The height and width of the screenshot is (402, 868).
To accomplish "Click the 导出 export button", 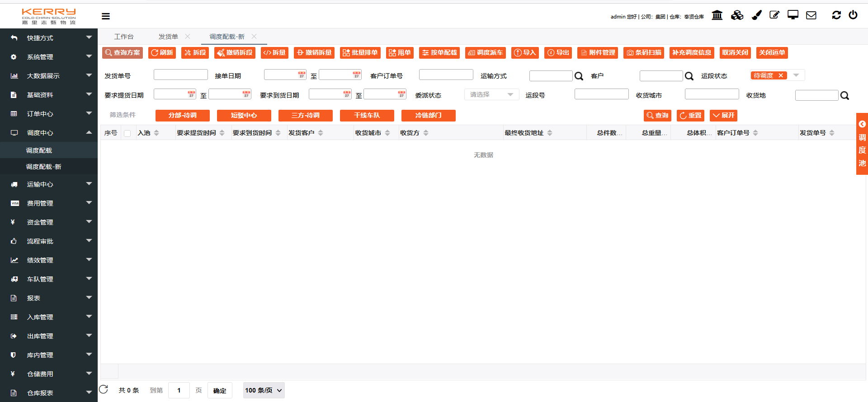I will tap(558, 53).
